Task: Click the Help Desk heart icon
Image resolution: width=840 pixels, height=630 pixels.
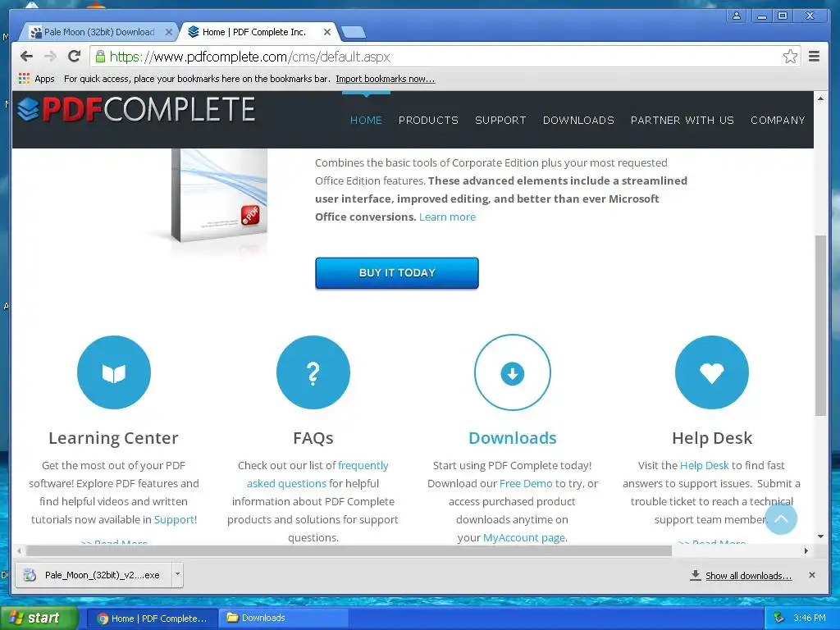Action: (x=711, y=372)
